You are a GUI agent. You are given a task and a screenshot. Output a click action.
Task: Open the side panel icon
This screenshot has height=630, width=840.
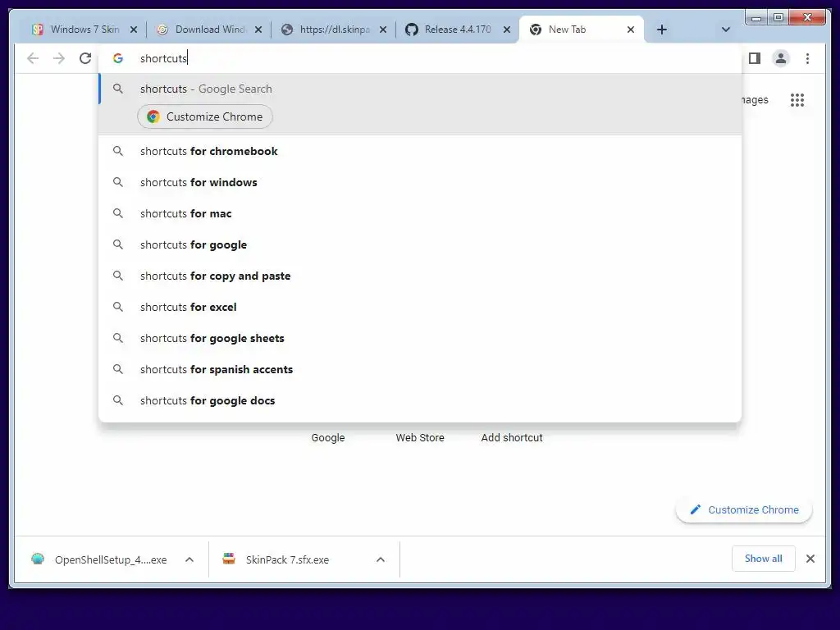(755, 58)
